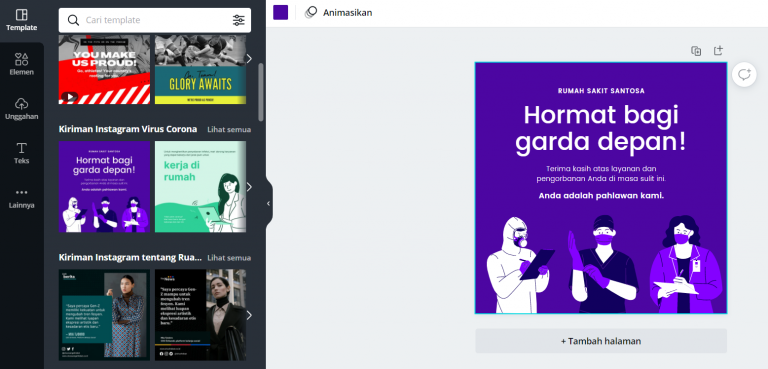Screen dimensions: 768x369
Task: Select the purple Hormat bagi garda depan thumbnail
Action: tap(104, 187)
